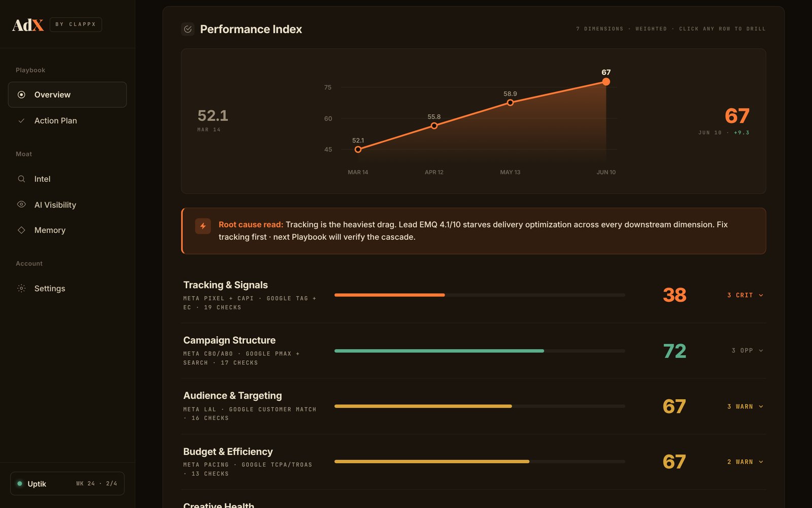This screenshot has height=508, width=812.
Task: Click the APR 12 chart point at 55.8
Action: pyautogui.click(x=434, y=125)
